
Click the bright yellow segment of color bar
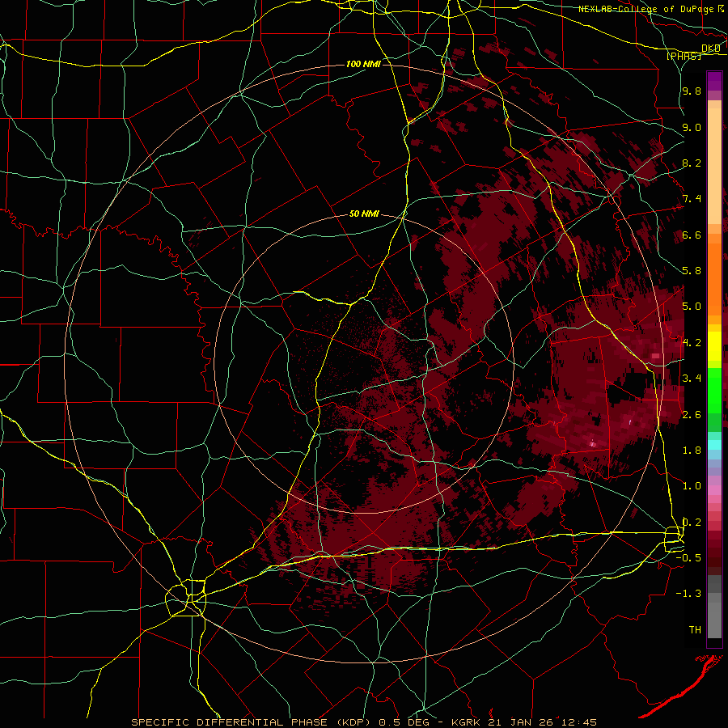coord(714,346)
